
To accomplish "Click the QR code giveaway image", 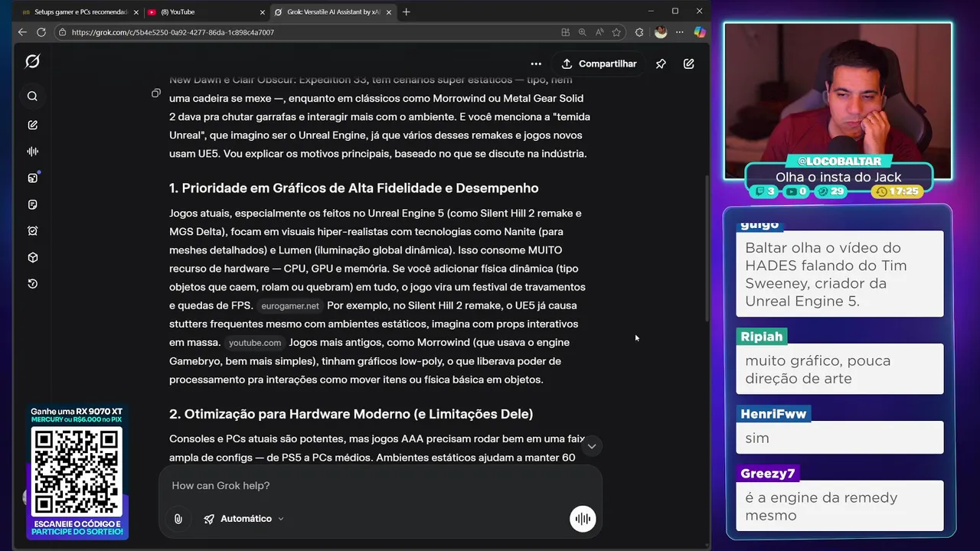I will point(77,471).
